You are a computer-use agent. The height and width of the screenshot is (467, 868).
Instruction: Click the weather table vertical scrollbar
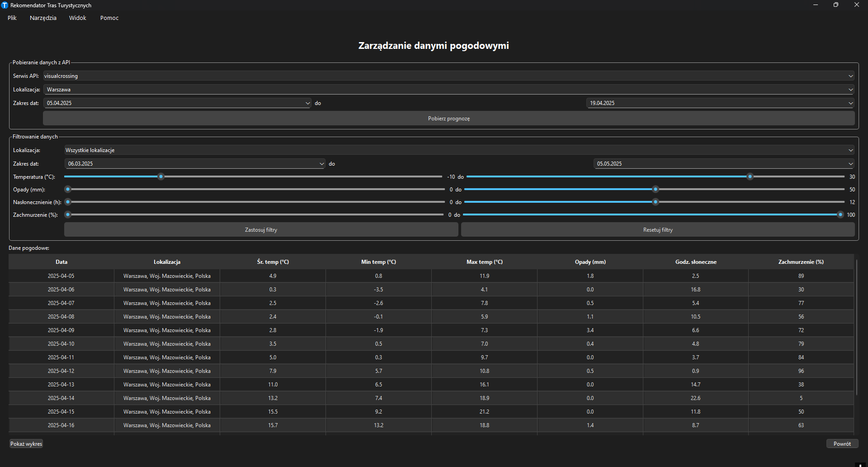(x=856, y=327)
